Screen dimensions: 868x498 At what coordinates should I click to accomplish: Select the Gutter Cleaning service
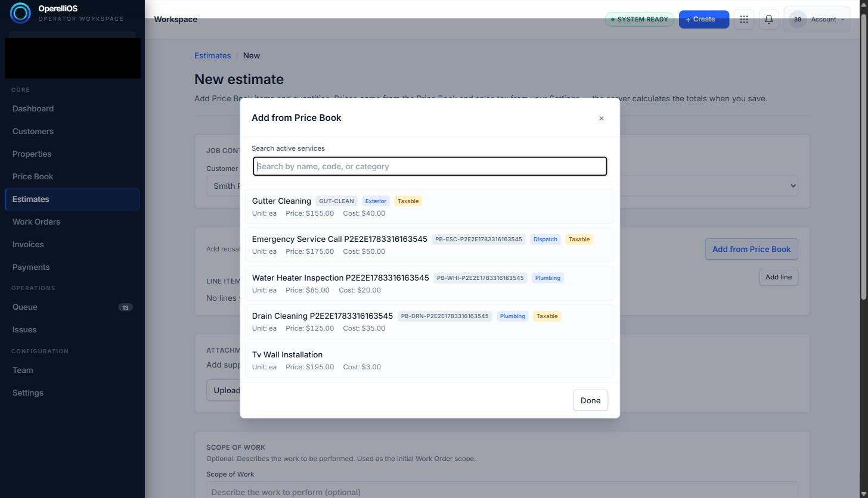coord(430,207)
